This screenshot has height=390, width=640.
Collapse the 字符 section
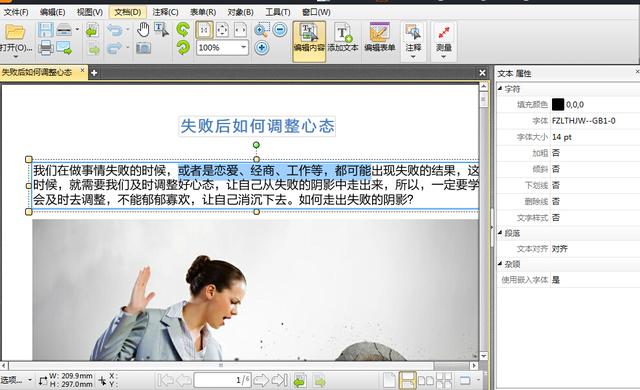pos(500,88)
